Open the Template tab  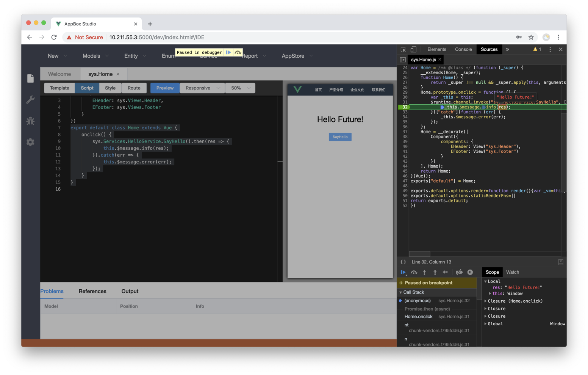(x=59, y=88)
